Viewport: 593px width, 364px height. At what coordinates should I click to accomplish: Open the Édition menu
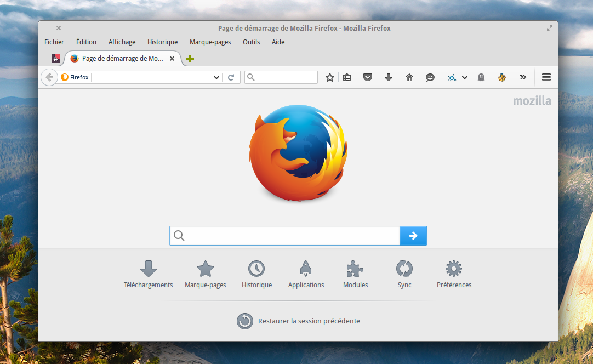tap(86, 42)
